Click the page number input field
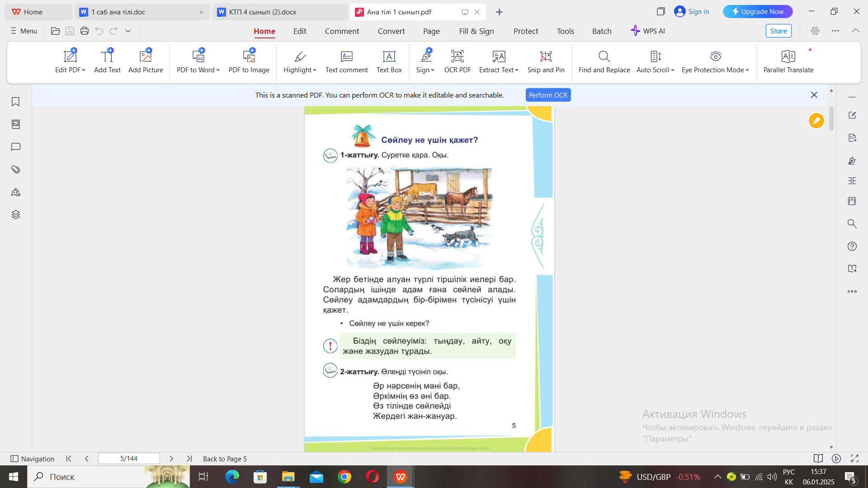The height and width of the screenshot is (488, 868). pyautogui.click(x=129, y=459)
